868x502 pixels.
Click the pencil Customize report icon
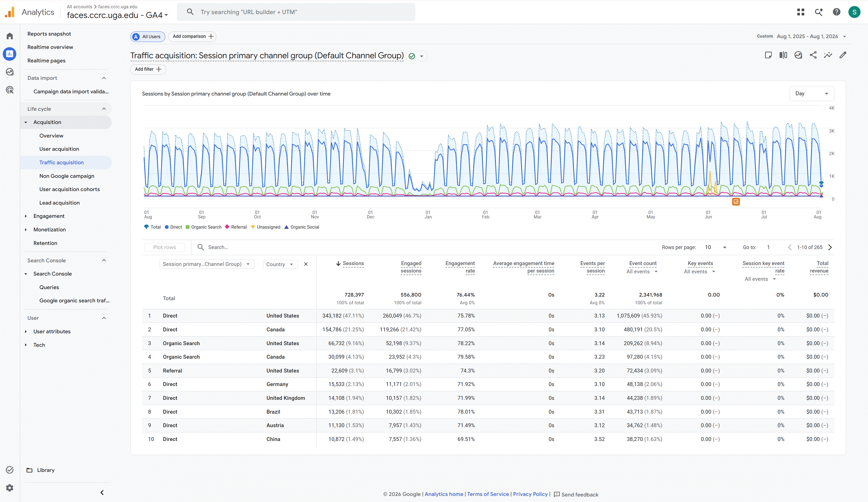click(x=843, y=55)
